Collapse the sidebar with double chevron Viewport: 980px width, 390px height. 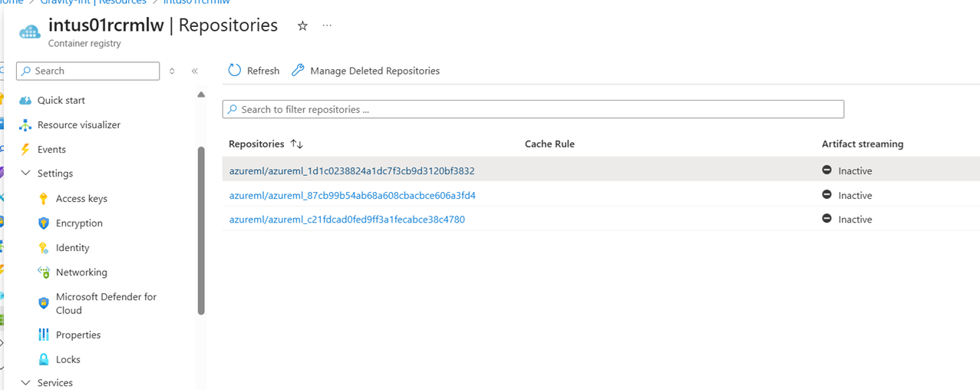coord(195,71)
